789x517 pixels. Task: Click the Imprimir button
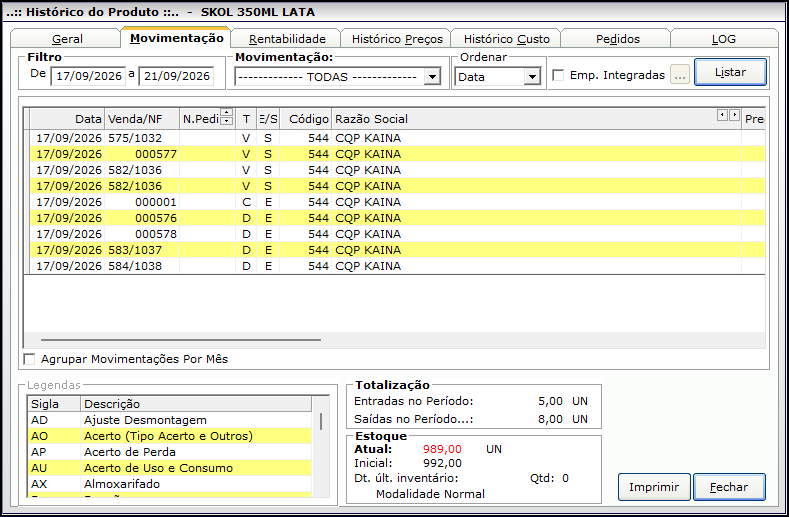[x=654, y=487]
